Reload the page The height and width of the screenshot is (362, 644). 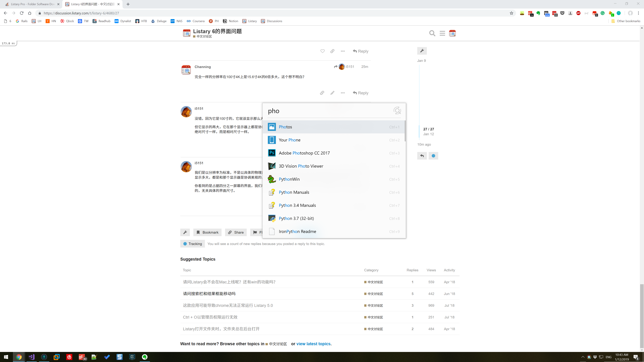21,13
